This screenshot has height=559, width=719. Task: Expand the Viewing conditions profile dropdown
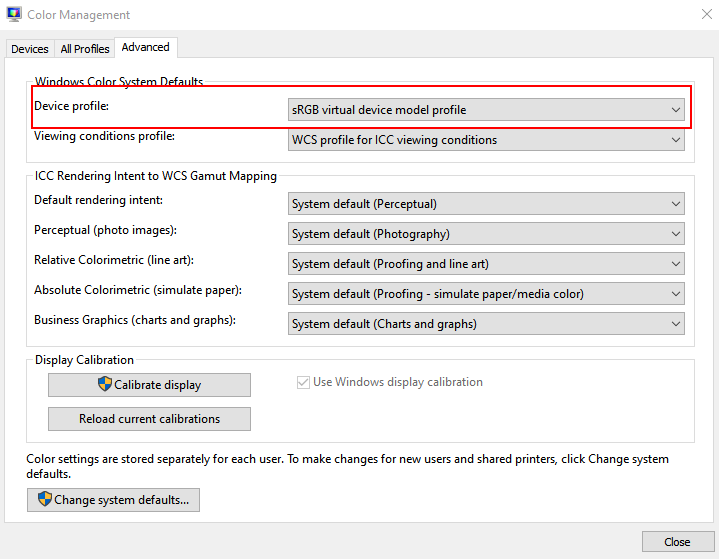coord(486,139)
